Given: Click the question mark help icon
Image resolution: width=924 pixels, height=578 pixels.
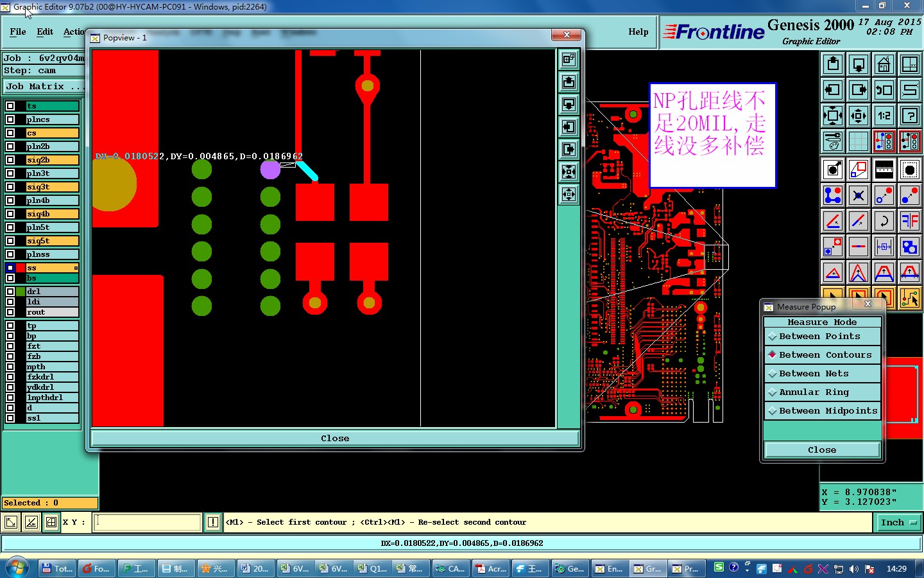Looking at the screenshot, I should click(910, 116).
